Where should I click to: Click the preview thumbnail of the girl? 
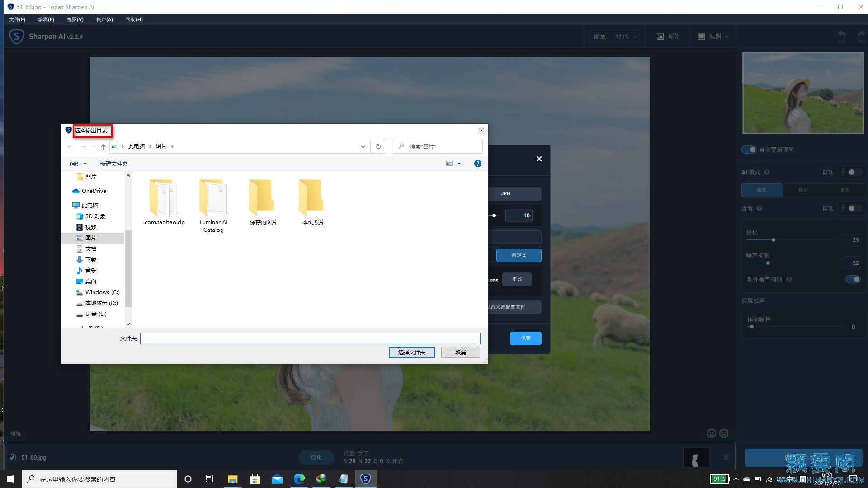[803, 93]
